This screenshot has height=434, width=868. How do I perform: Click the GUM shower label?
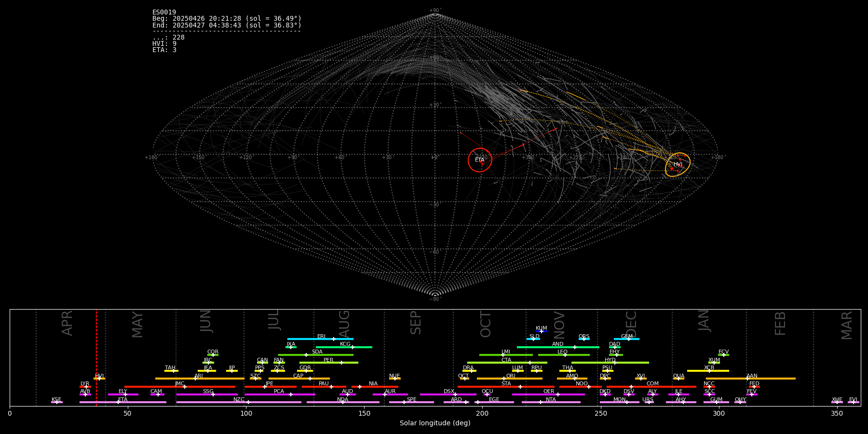click(x=716, y=400)
